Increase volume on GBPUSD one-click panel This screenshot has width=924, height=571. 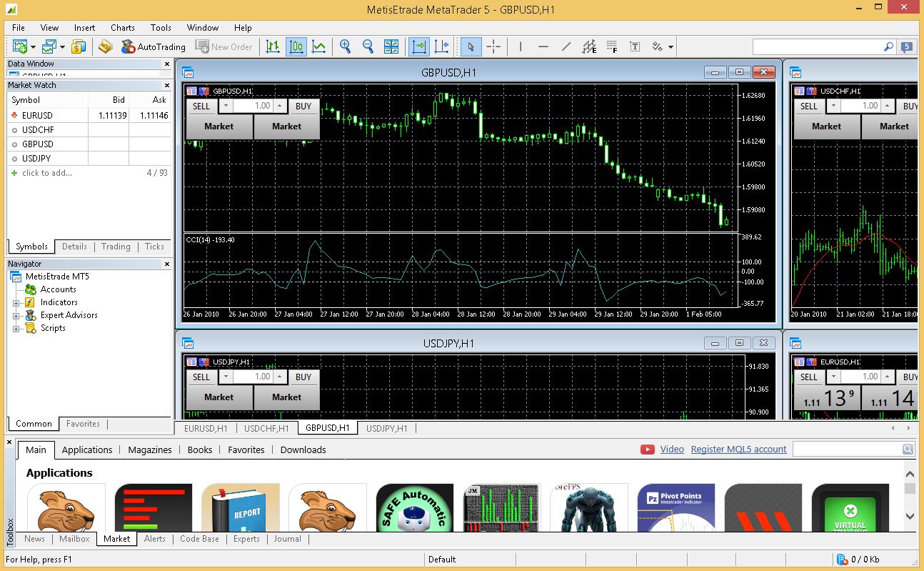click(x=279, y=106)
